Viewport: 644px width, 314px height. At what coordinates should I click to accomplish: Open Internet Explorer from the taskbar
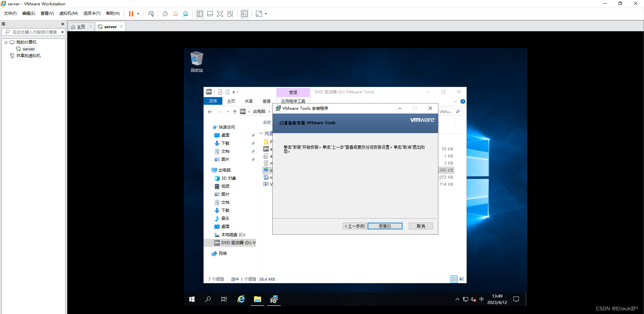[241, 299]
